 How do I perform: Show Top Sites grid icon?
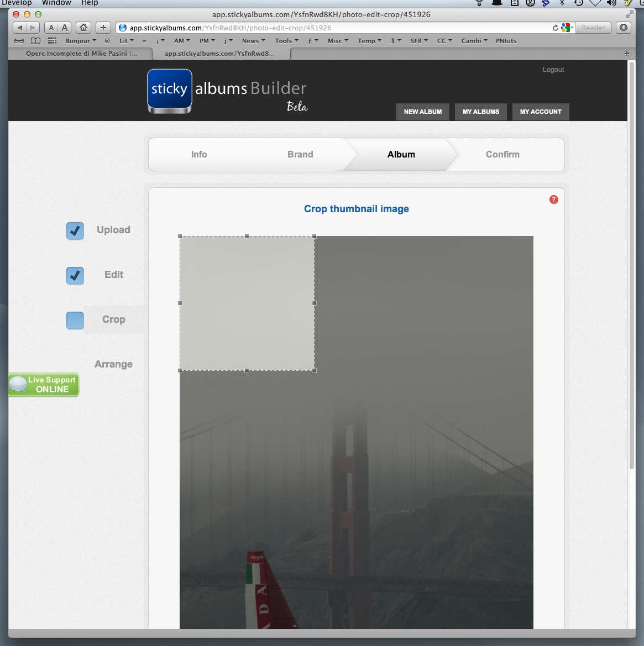[53, 41]
